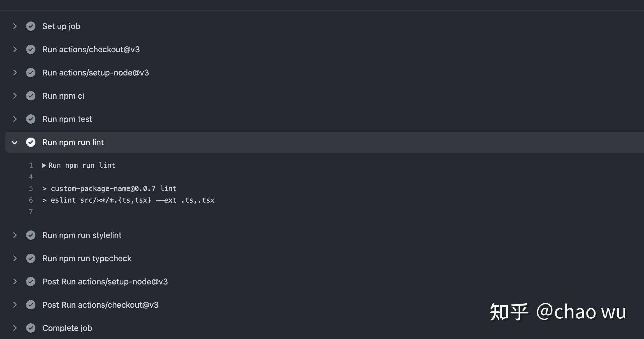
Task: Expand the Run npm run stylelint step
Action: pyautogui.click(x=15, y=235)
